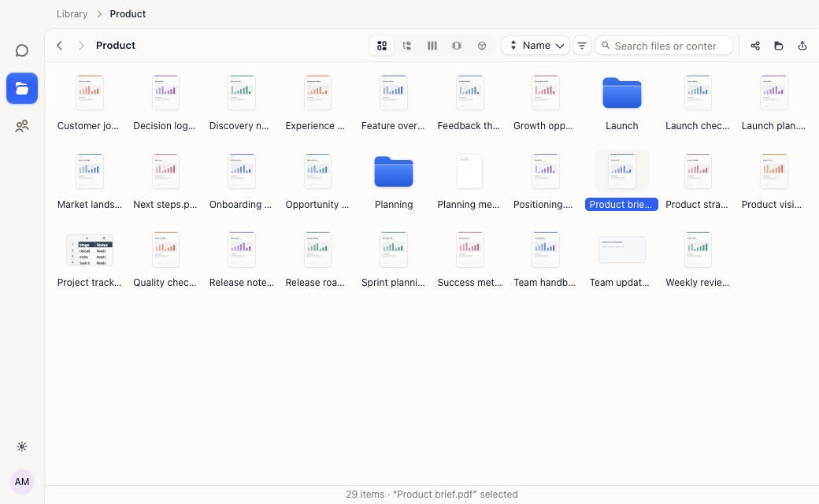Select the Planning me... document
The height and width of the screenshot is (504, 819).
pos(469,182)
